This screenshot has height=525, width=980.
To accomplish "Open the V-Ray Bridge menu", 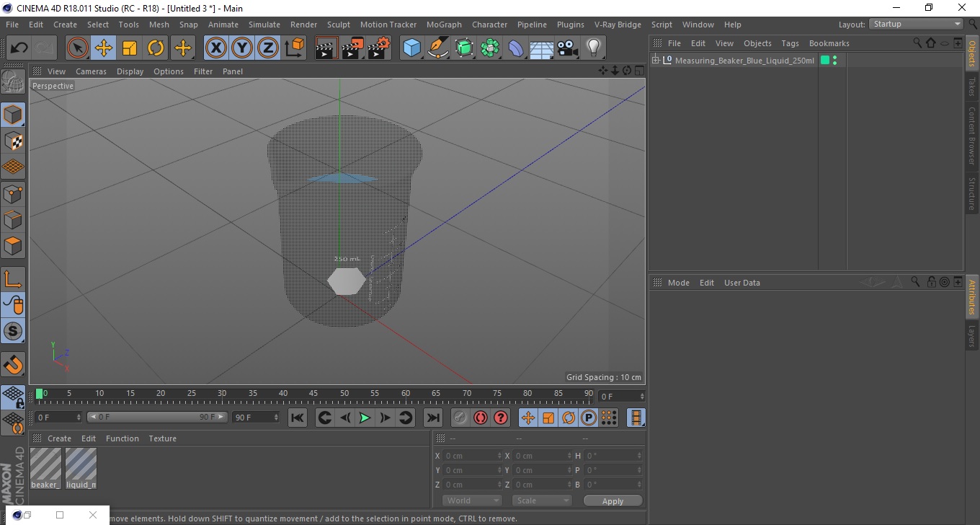I will click(x=618, y=25).
